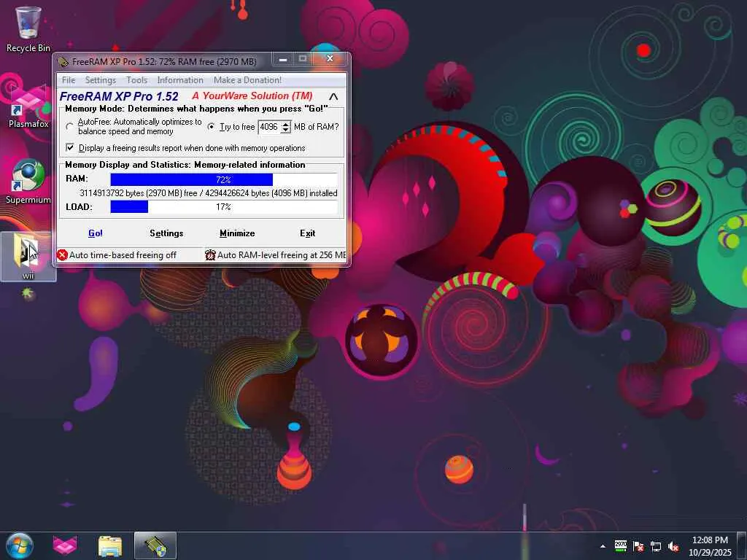Click the Go! button
747x560 pixels.
click(96, 233)
